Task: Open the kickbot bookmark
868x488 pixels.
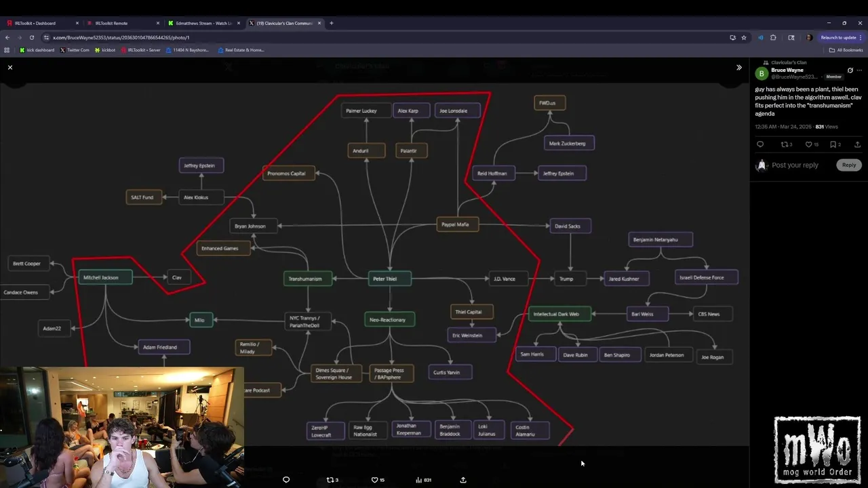Action: point(105,49)
